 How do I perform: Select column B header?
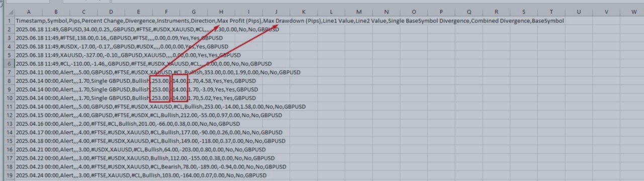(x=55, y=12)
